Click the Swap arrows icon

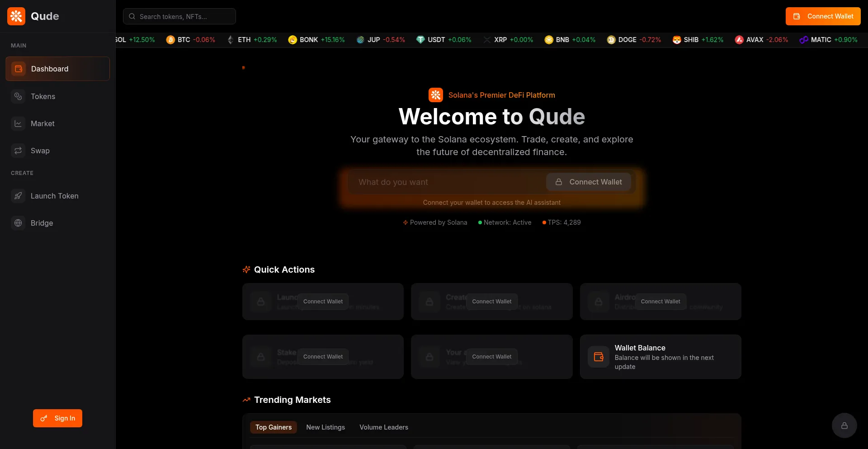click(18, 151)
